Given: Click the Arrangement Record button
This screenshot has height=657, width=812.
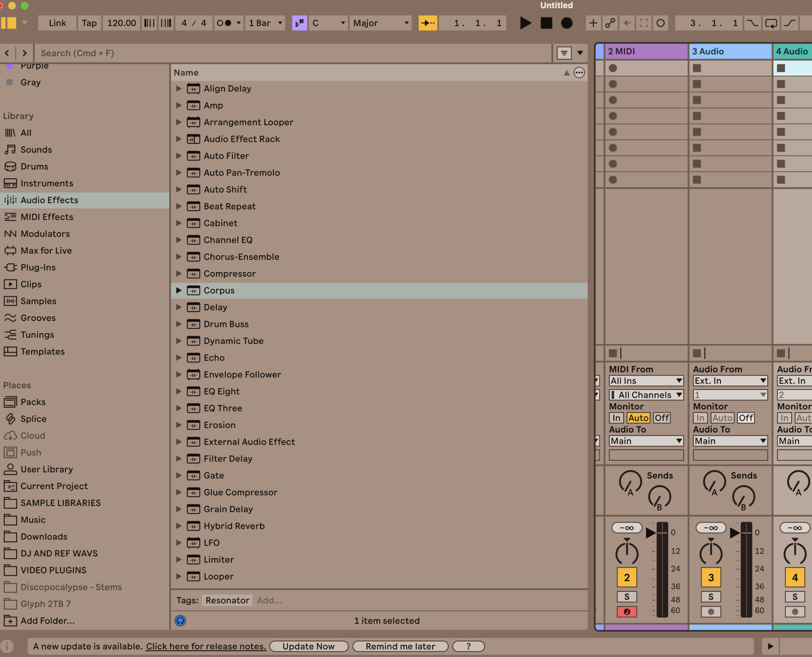Looking at the screenshot, I should click(x=567, y=23).
